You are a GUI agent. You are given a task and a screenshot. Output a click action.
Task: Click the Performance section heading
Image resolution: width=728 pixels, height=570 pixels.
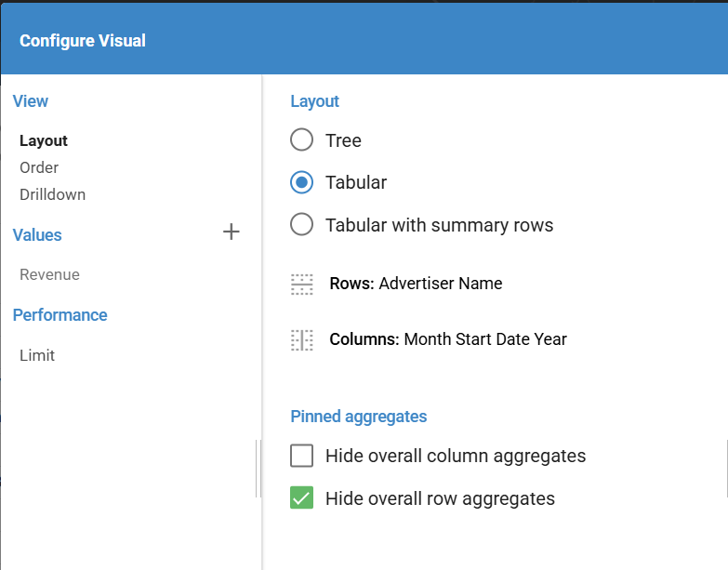coord(60,315)
